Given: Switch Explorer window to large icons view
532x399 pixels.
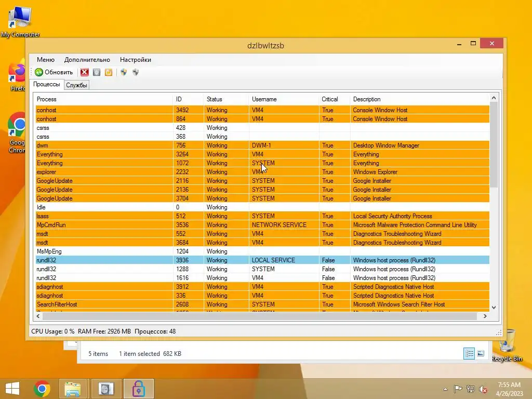Looking at the screenshot, I should pos(481,353).
